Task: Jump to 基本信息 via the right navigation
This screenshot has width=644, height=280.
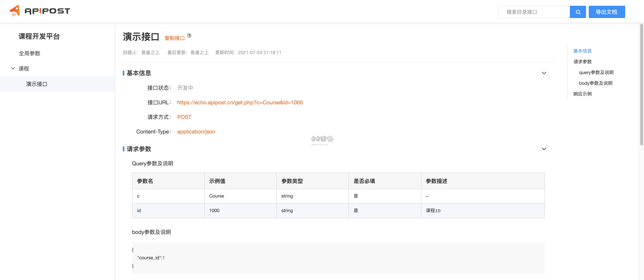Action: click(x=583, y=51)
